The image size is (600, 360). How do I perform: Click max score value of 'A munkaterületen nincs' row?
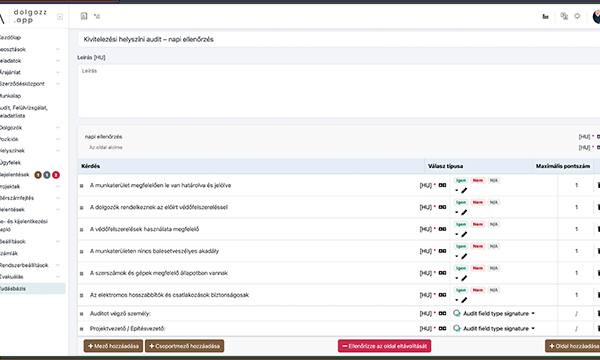click(576, 251)
